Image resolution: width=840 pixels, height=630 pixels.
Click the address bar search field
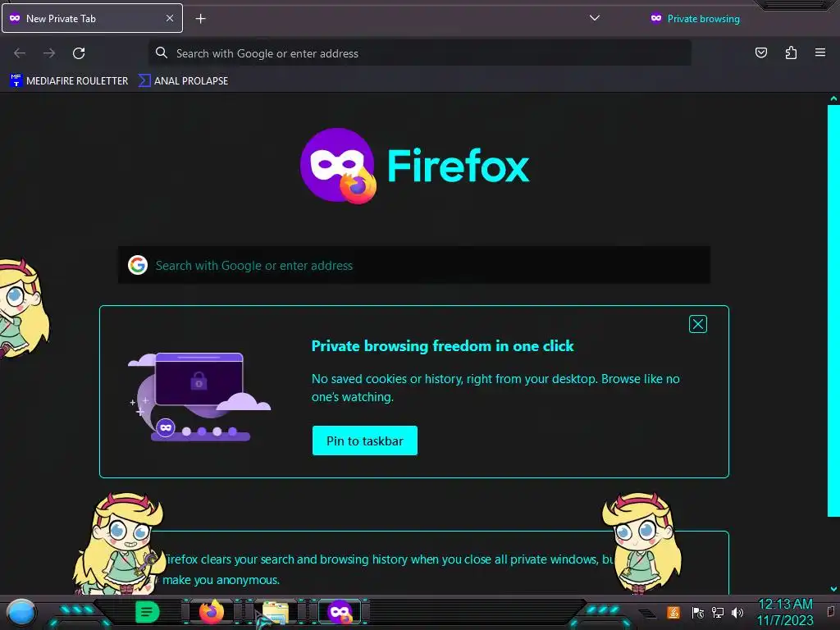[419, 53]
